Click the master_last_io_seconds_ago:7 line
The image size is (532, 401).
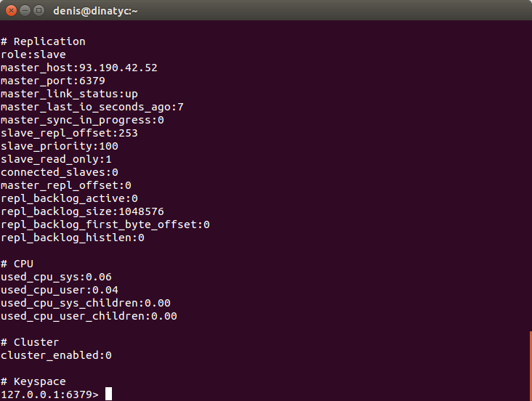point(92,107)
